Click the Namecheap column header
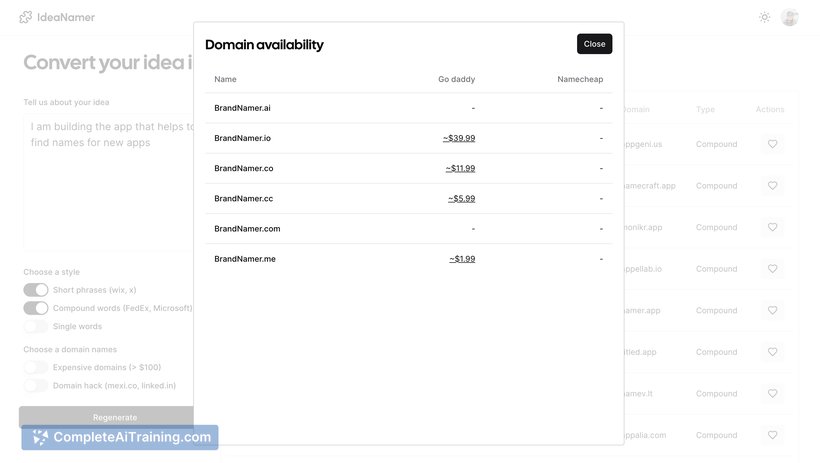The height and width of the screenshot is (463, 820). [580, 79]
